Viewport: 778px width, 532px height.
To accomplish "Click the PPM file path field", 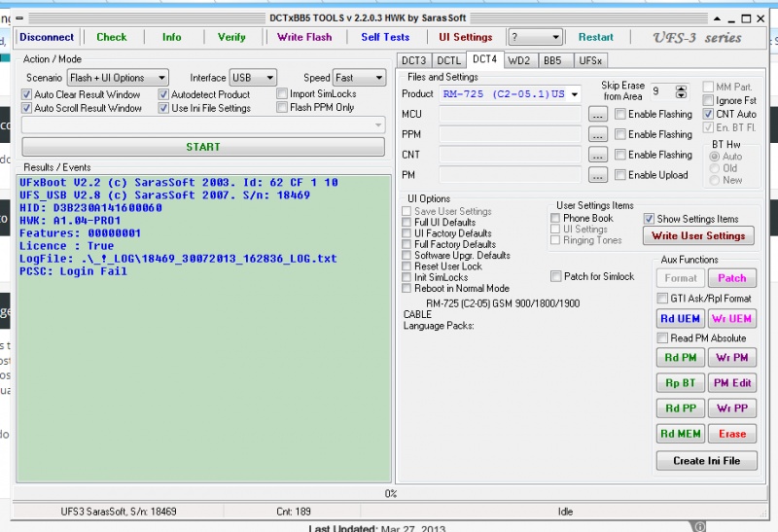I will click(510, 134).
